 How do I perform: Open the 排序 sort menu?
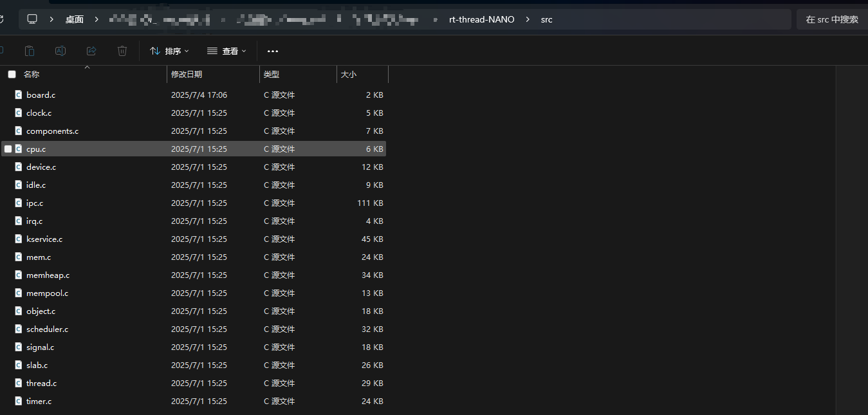(169, 51)
